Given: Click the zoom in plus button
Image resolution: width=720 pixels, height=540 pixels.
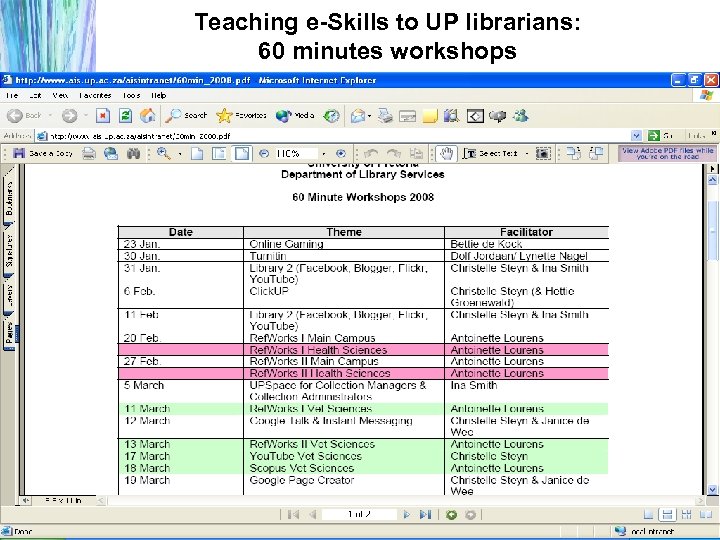Looking at the screenshot, I should [x=341, y=153].
